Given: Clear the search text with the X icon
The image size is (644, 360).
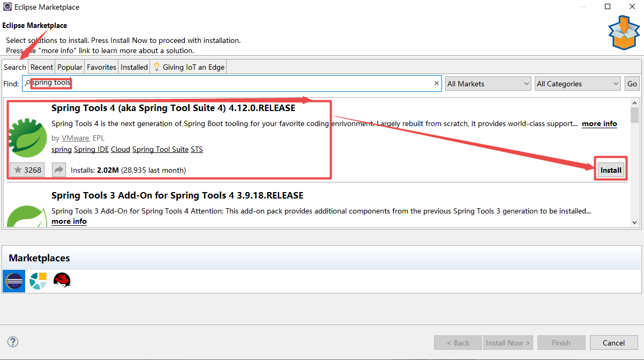Looking at the screenshot, I should 437,83.
